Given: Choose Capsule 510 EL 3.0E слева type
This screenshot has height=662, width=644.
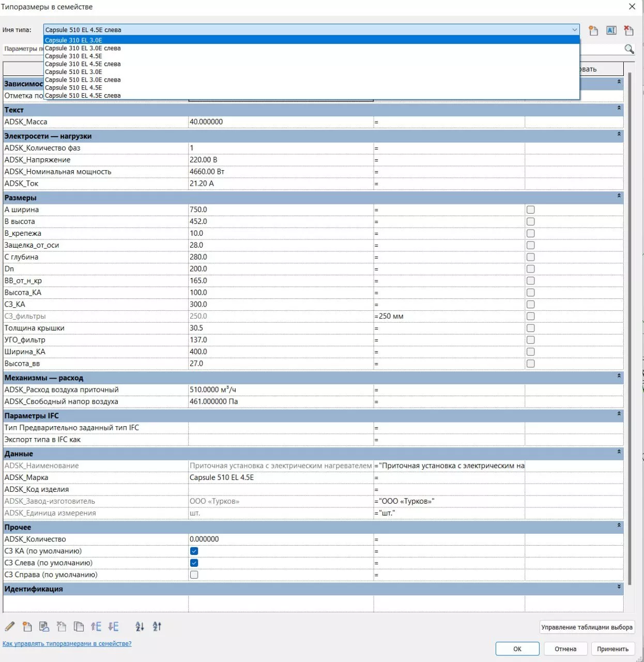Looking at the screenshot, I should [x=83, y=80].
